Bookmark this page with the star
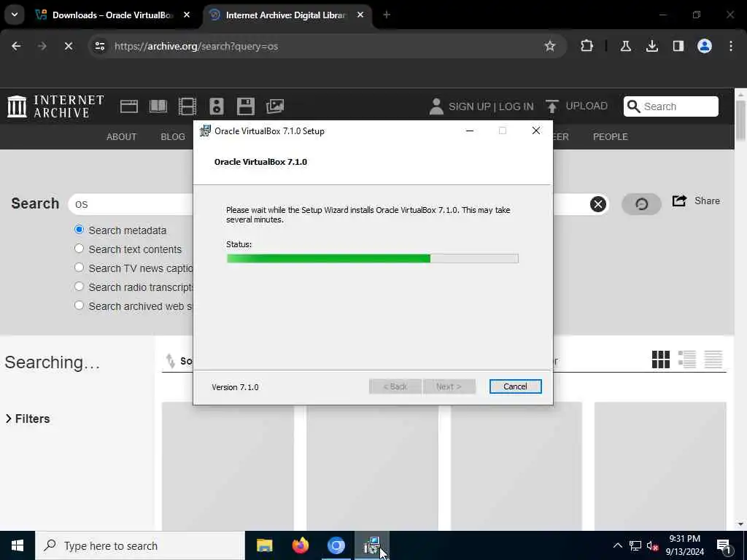Image resolution: width=747 pixels, height=560 pixels. click(x=550, y=46)
